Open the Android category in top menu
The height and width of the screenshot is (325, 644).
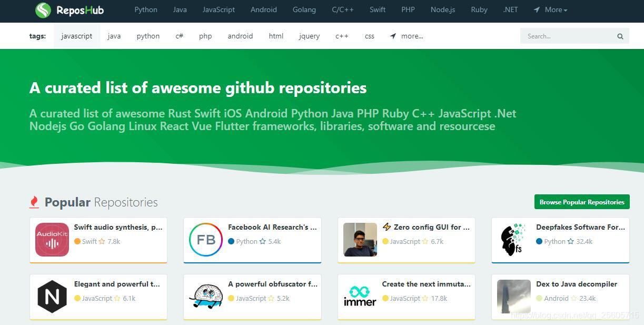pos(264,9)
